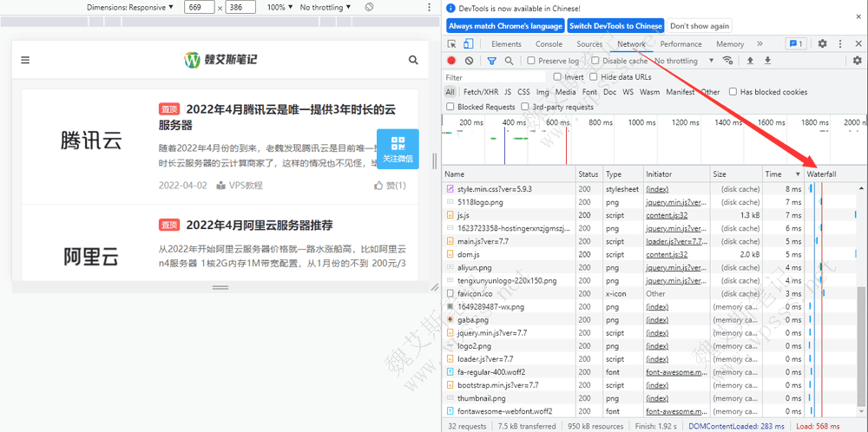Select the Img filter type

tap(542, 92)
